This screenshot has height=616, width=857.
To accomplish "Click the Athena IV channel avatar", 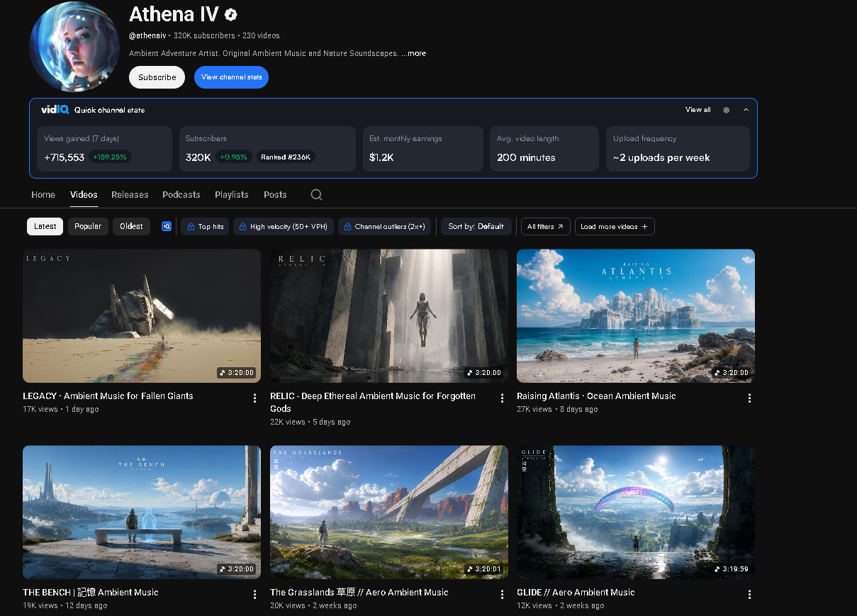I will pos(74,47).
